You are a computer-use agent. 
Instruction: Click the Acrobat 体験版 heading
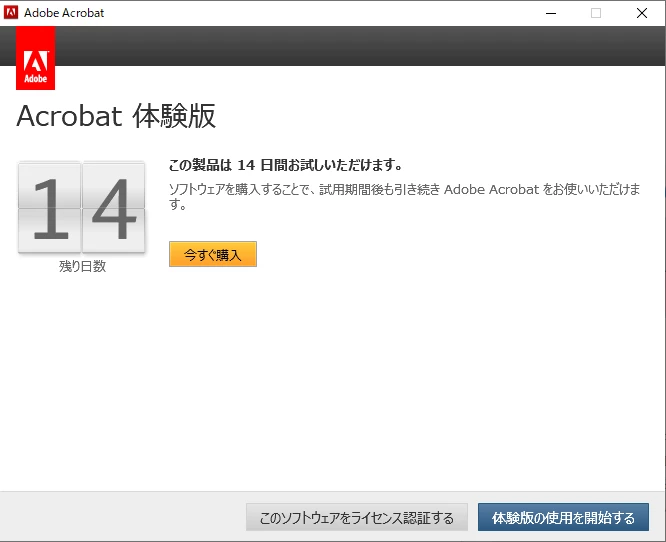(116, 116)
